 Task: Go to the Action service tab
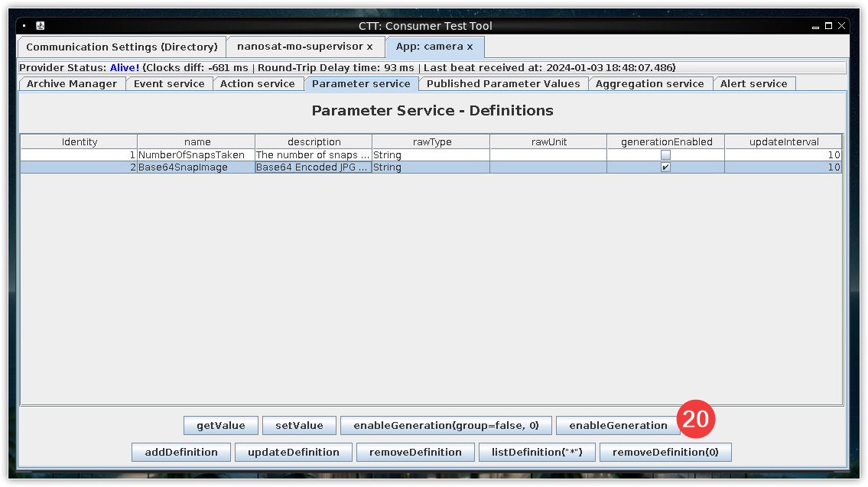(x=258, y=84)
